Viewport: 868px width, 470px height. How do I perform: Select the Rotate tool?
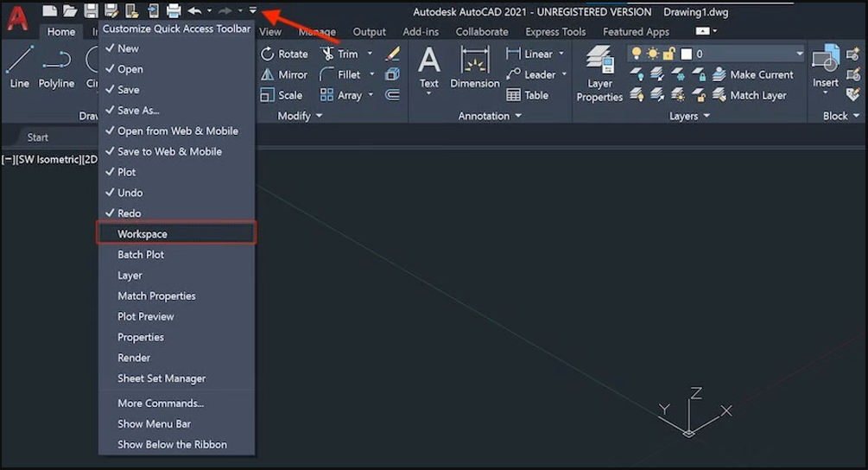coord(284,54)
